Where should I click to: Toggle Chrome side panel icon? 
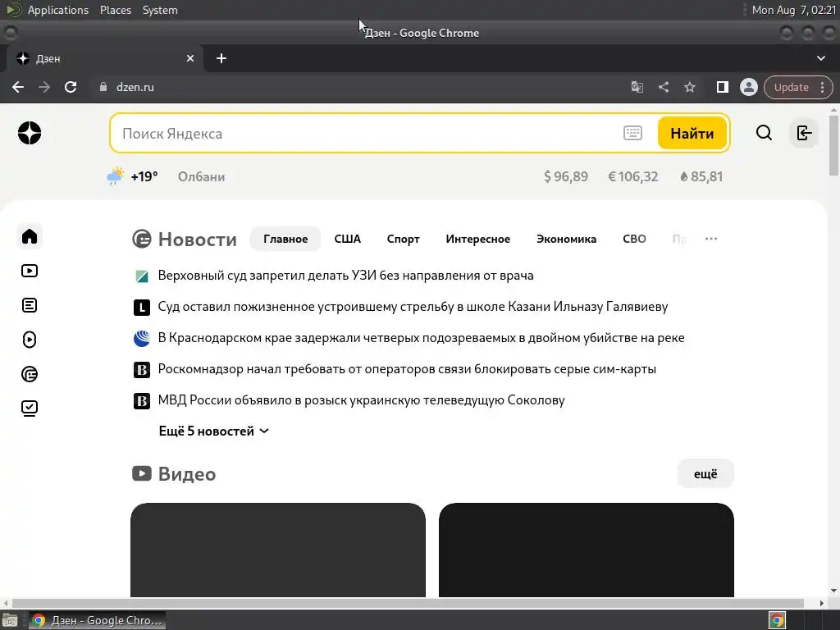click(722, 87)
